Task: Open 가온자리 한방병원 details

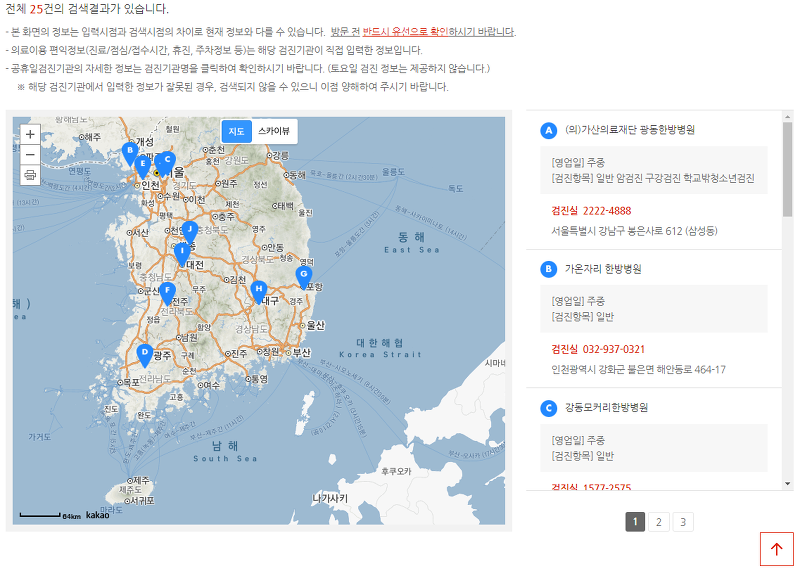Action: tap(603, 268)
